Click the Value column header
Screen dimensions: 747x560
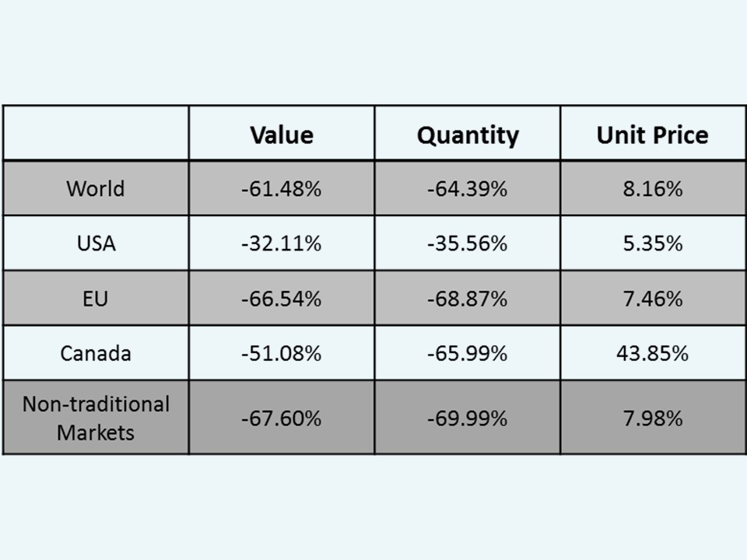(x=281, y=135)
